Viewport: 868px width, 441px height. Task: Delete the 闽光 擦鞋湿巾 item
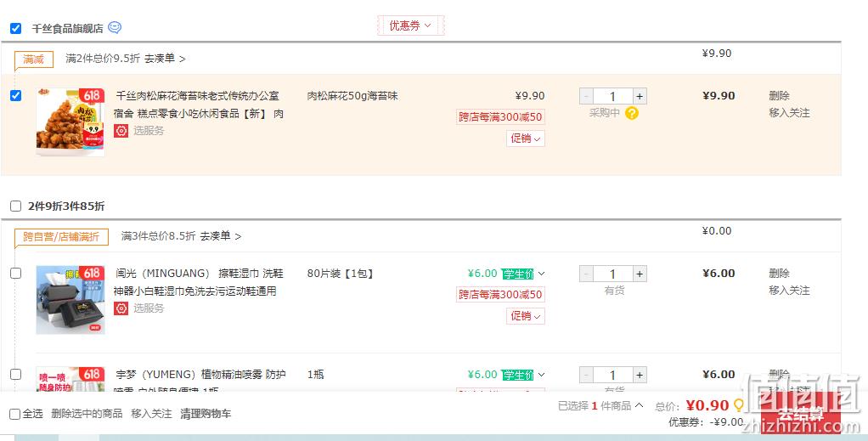pos(779,273)
